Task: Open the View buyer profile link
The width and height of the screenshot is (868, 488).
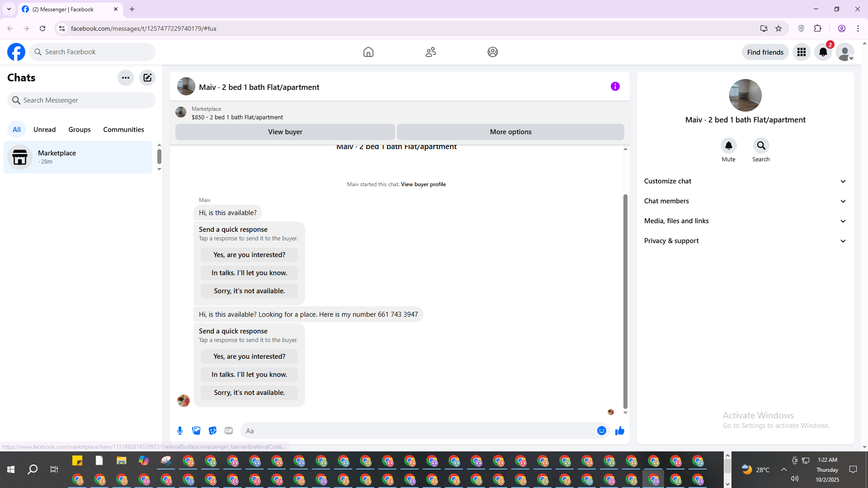Action: coord(423,184)
